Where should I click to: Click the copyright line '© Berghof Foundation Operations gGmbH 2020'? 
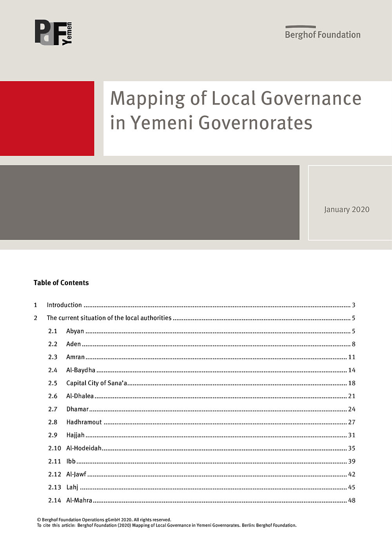click(104, 520)
